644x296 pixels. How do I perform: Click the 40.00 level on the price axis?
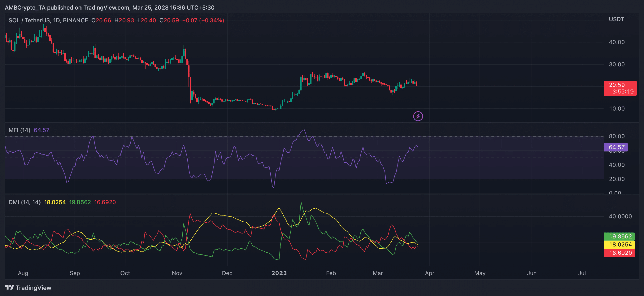click(617, 42)
